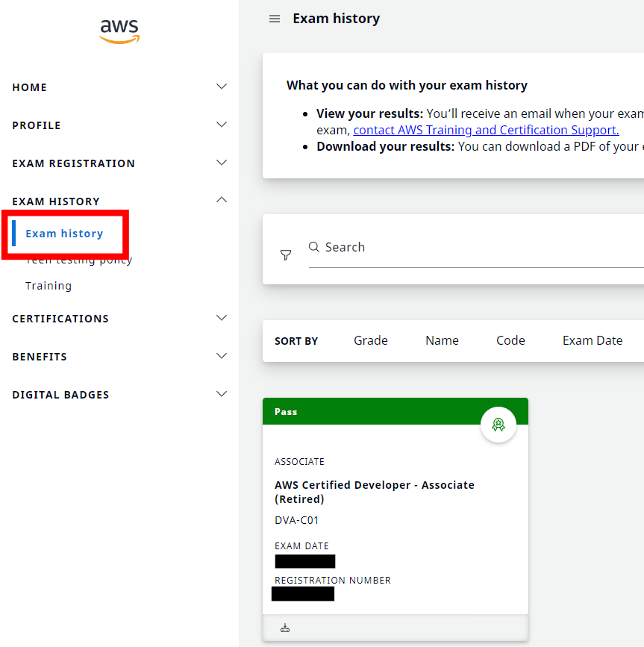Toggle the hamburger menu icon
644x647 pixels.
tap(275, 19)
